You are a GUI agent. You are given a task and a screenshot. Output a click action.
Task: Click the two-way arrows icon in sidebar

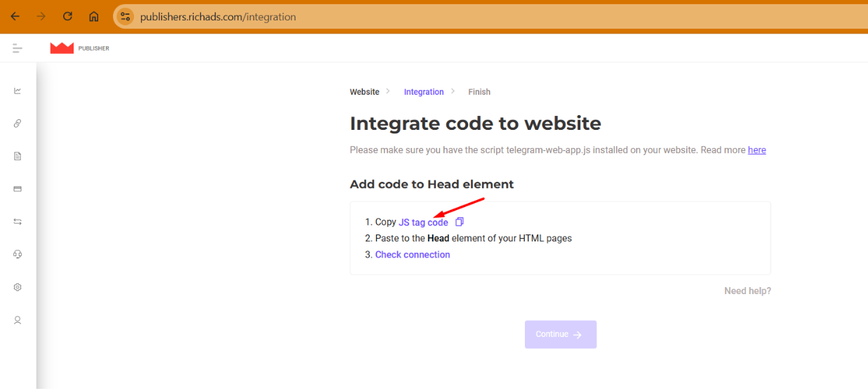tap(18, 221)
